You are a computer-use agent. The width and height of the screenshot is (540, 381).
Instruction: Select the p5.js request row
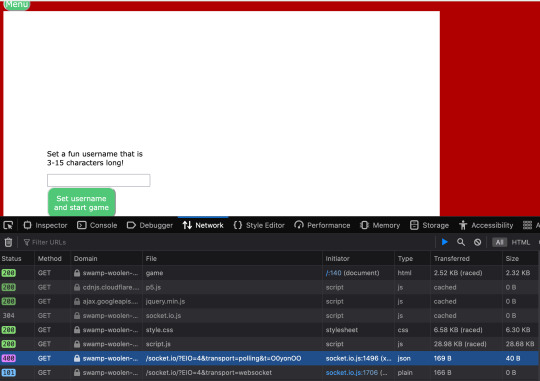[x=269, y=287]
